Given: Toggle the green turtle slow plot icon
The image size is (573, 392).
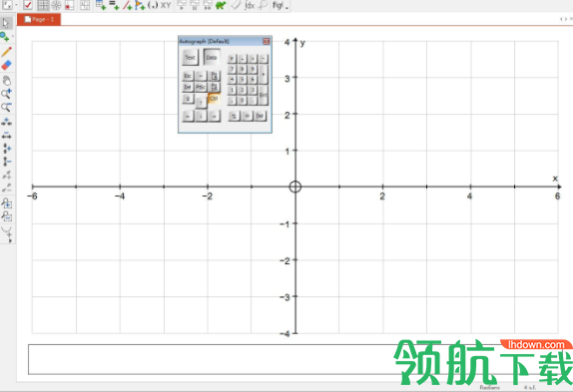Looking at the screenshot, I should coord(221,5).
